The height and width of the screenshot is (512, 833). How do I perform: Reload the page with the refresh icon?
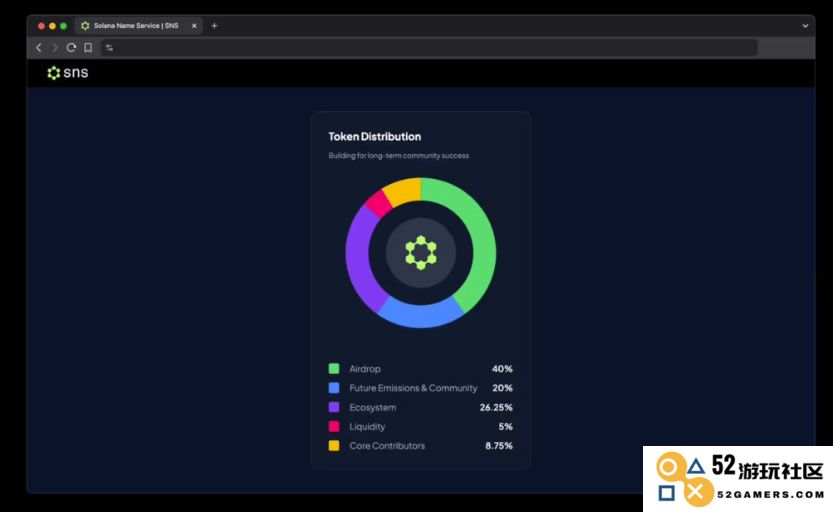(71, 48)
